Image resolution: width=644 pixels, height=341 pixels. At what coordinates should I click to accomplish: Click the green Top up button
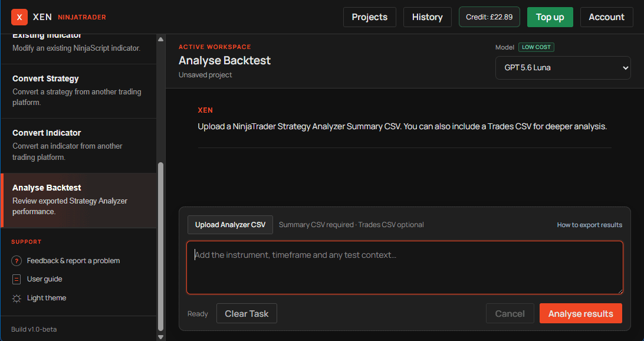click(x=550, y=17)
